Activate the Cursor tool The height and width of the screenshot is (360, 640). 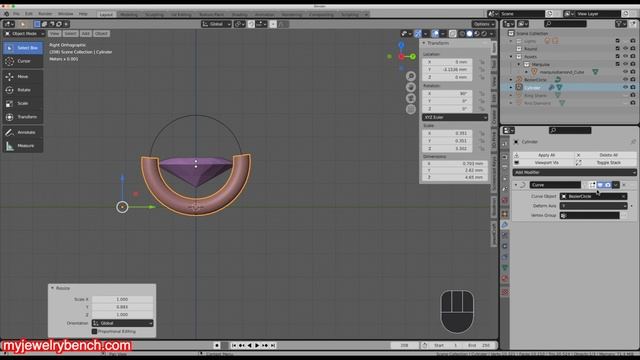(23, 61)
